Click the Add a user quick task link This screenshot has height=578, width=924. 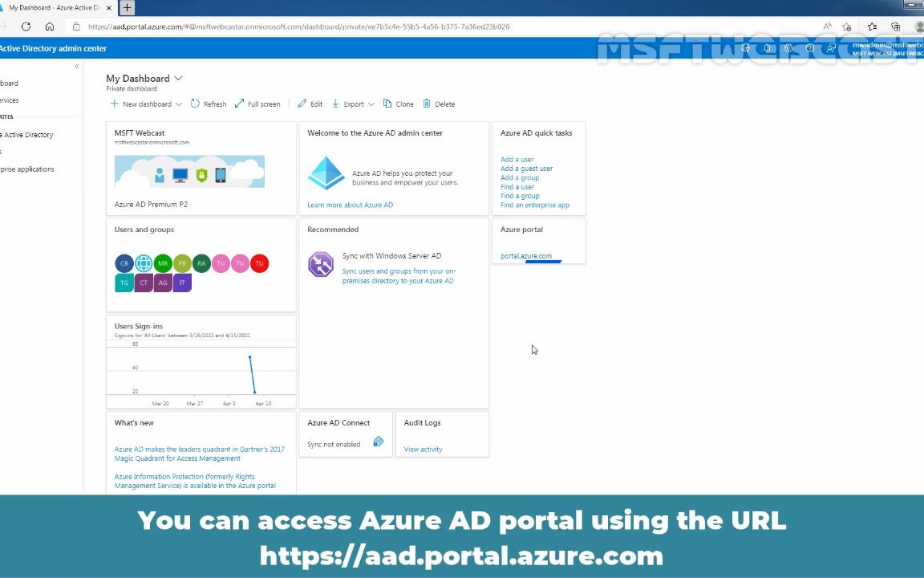517,159
